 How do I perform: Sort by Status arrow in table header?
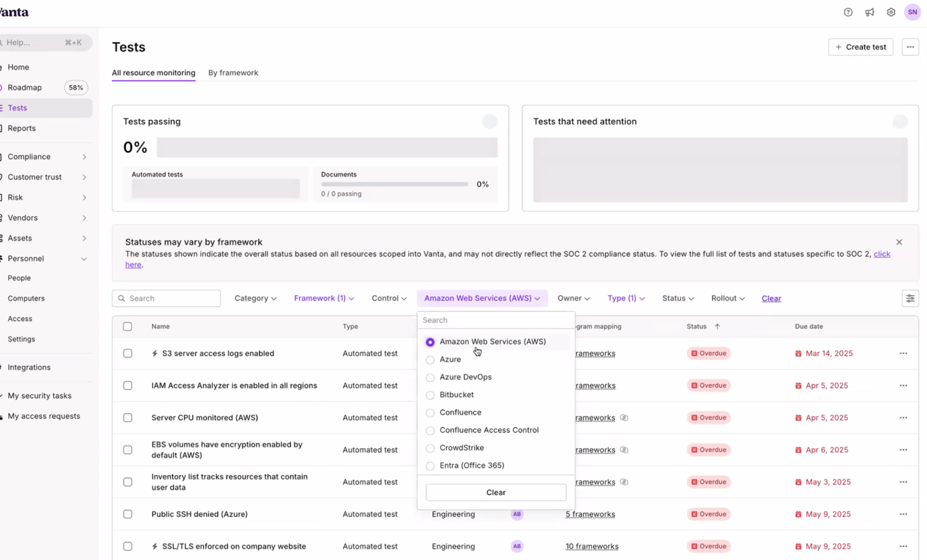pos(717,327)
